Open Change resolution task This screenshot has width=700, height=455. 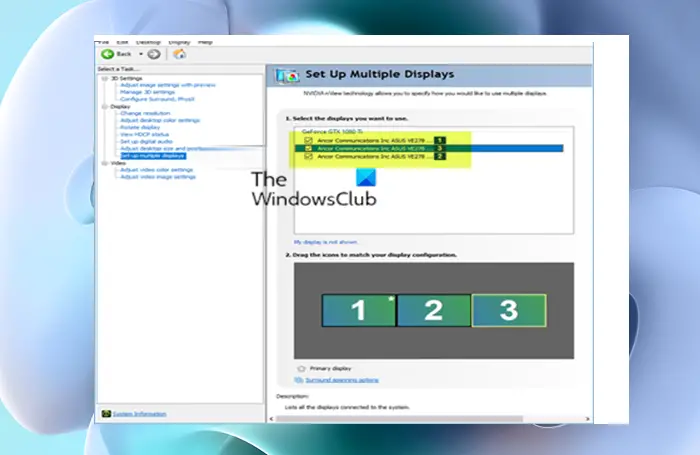[145, 113]
